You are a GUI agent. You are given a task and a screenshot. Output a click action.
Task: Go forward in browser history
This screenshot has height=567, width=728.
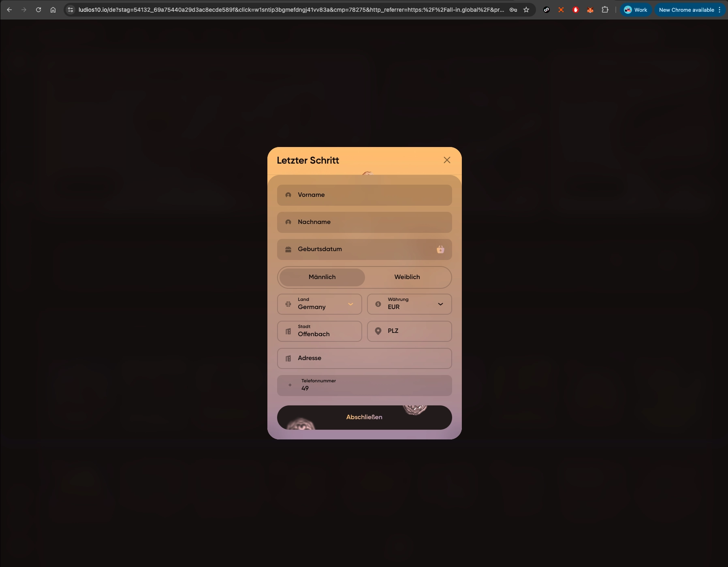24,10
